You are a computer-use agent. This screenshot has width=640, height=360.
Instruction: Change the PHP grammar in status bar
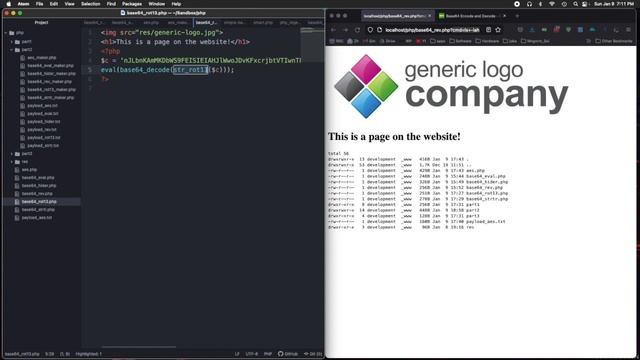268,354
